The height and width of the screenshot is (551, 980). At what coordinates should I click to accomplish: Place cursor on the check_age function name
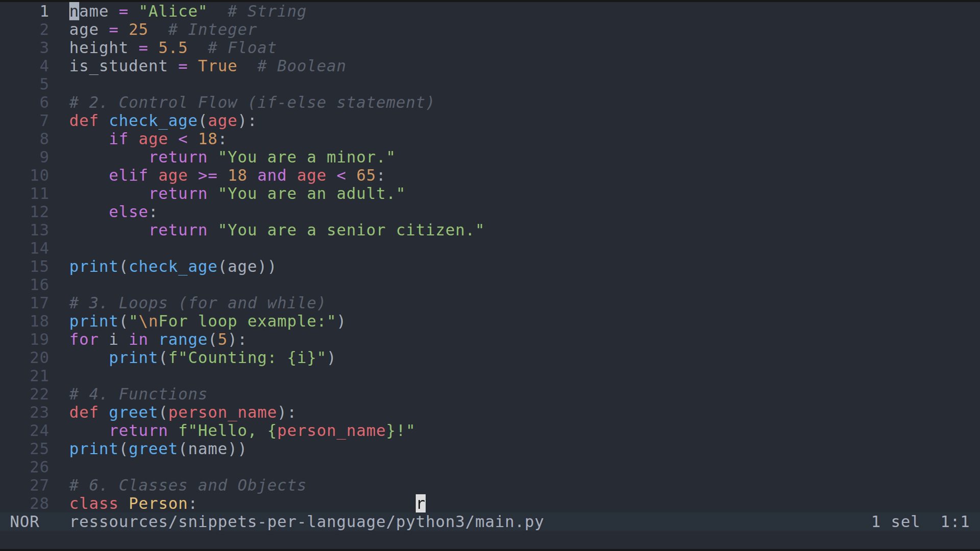153,121
